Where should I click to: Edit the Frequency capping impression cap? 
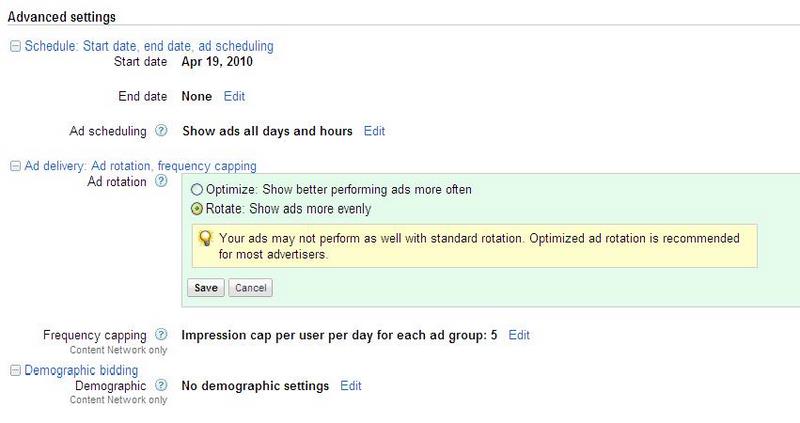click(x=519, y=335)
